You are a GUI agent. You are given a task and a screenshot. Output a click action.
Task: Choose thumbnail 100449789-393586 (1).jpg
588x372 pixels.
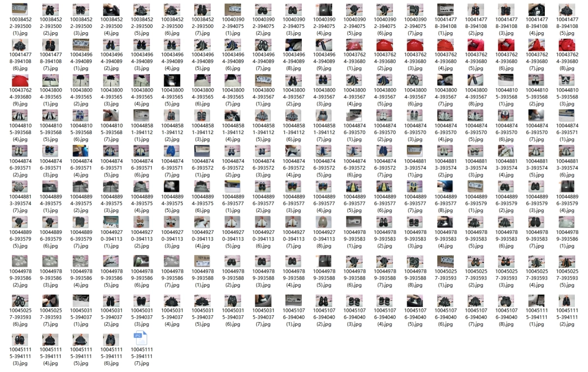point(567,222)
